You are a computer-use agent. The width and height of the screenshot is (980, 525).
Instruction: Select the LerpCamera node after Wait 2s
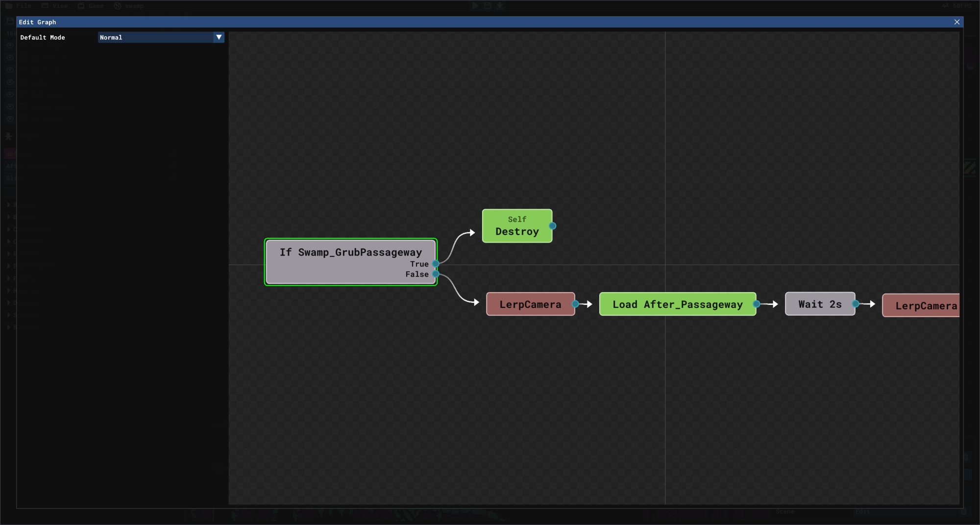point(922,306)
